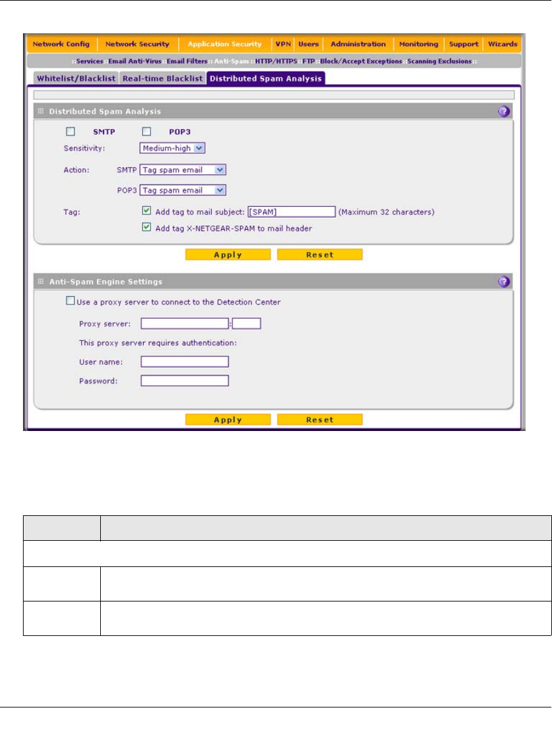Open the Users menu

pos(308,44)
